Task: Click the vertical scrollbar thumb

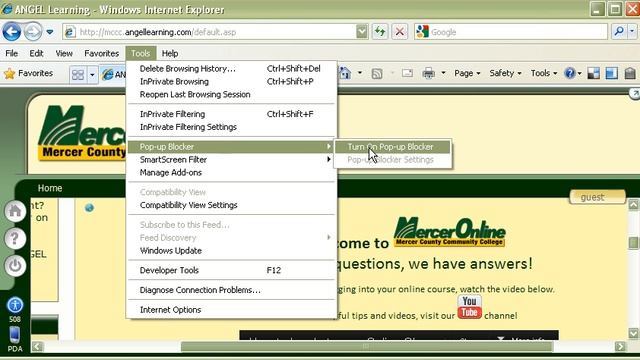Action: pos(633,243)
